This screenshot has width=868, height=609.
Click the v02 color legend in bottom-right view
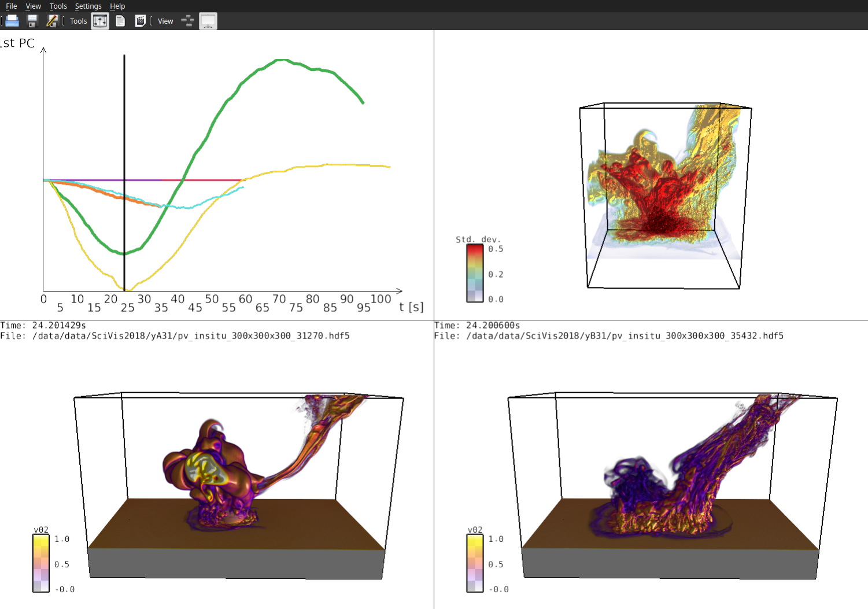475,563
